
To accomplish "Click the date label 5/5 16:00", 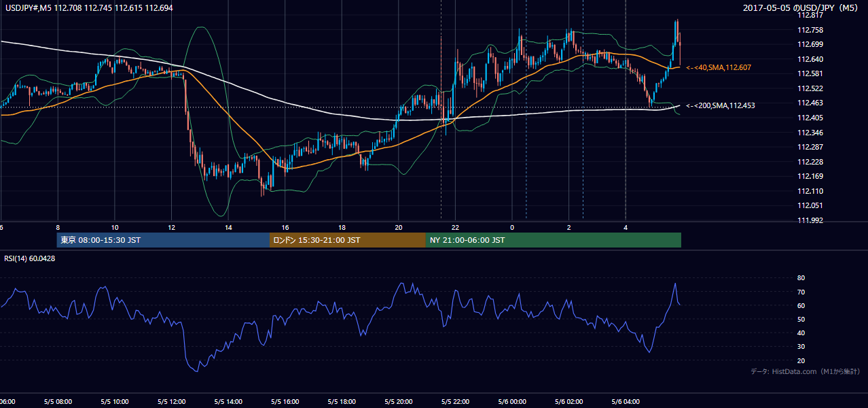I will pos(285,402).
